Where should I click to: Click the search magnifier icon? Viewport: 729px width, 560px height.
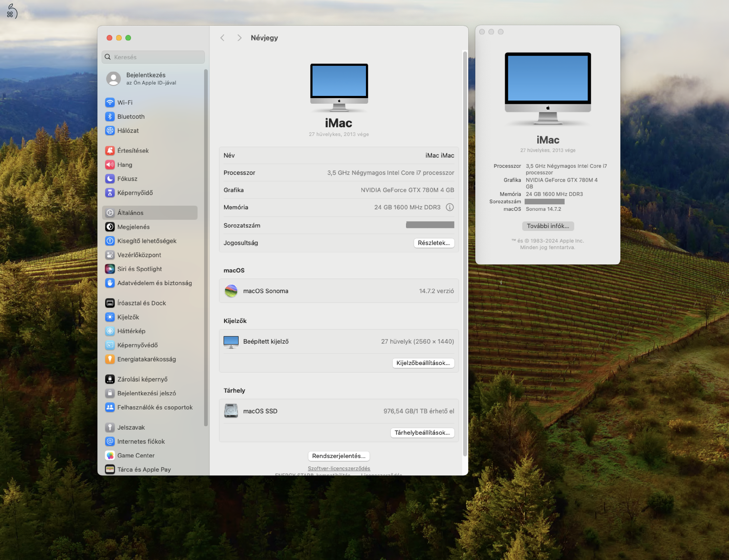[108, 57]
